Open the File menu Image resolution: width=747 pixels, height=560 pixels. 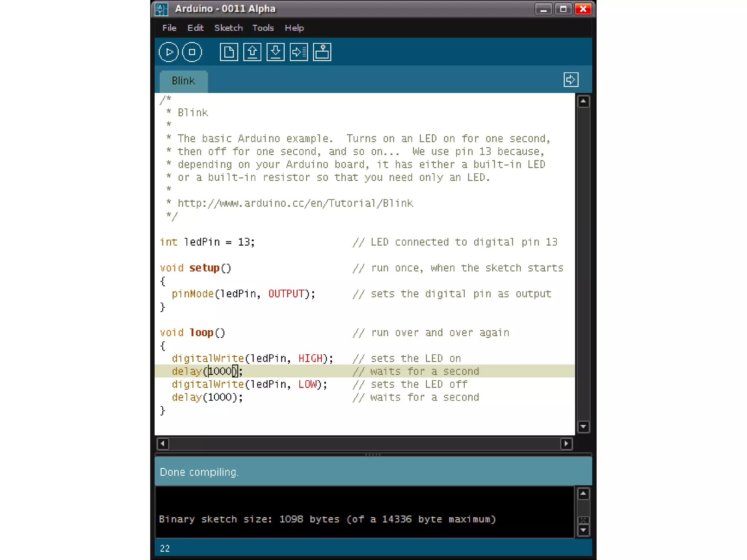pyautogui.click(x=169, y=28)
